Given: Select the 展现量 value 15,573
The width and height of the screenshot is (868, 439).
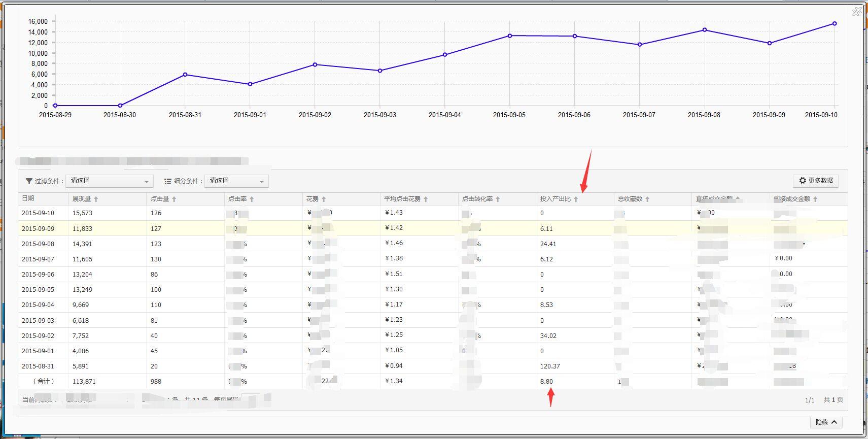Looking at the screenshot, I should click(83, 213).
